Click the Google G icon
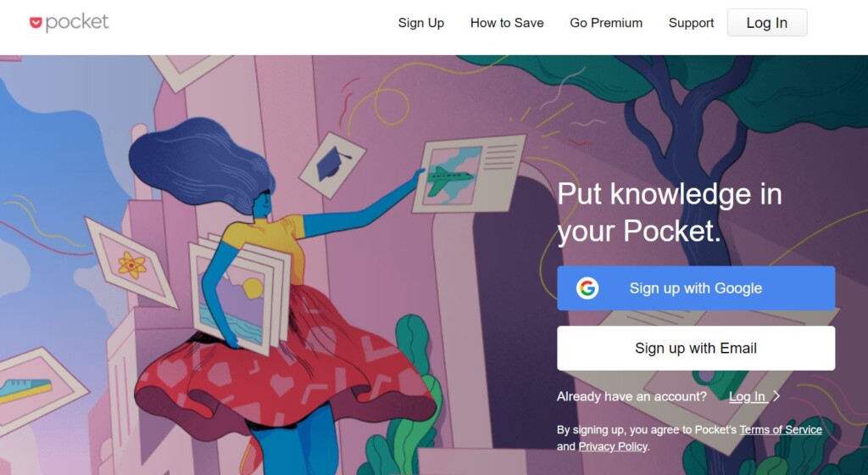Viewport: 868px width, 475px height. tap(587, 288)
